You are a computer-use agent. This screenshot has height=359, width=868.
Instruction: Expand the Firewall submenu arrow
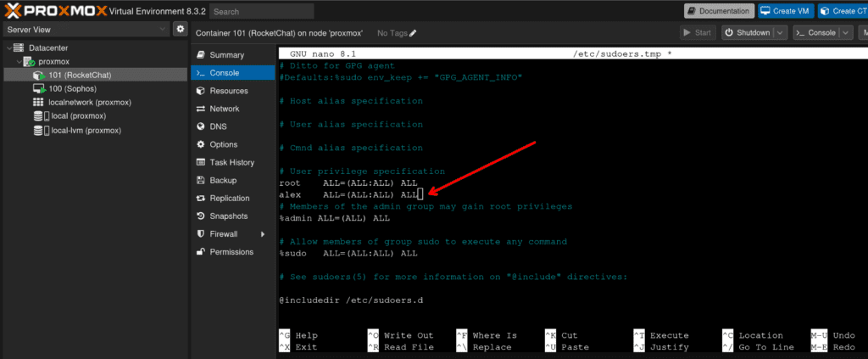tap(263, 234)
